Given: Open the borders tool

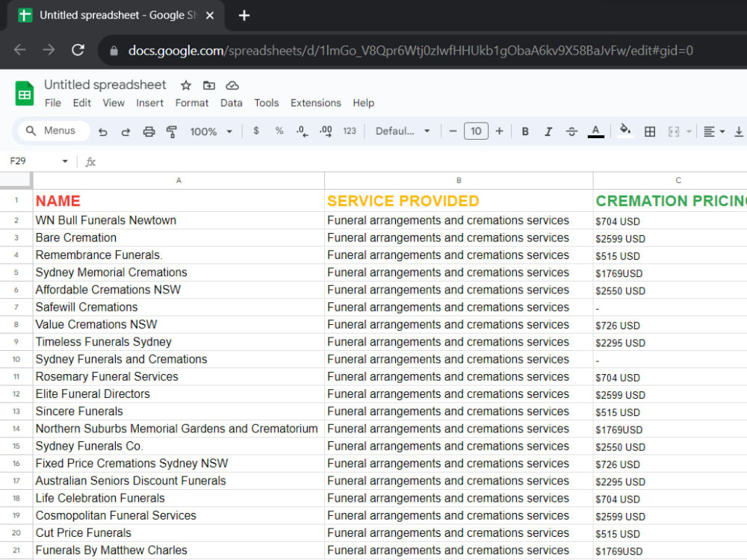Looking at the screenshot, I should [649, 131].
